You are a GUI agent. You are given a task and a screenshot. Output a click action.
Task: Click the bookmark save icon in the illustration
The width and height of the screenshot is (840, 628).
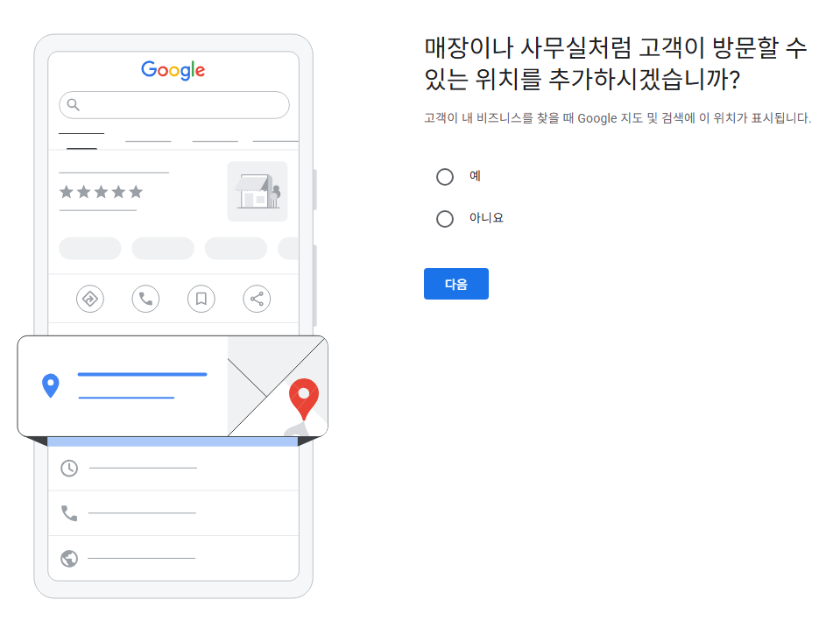click(201, 299)
